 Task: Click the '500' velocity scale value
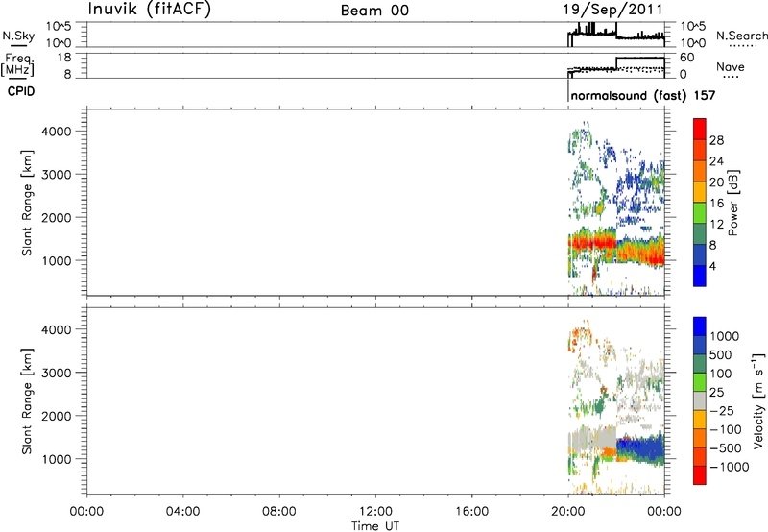pyautogui.click(x=720, y=355)
